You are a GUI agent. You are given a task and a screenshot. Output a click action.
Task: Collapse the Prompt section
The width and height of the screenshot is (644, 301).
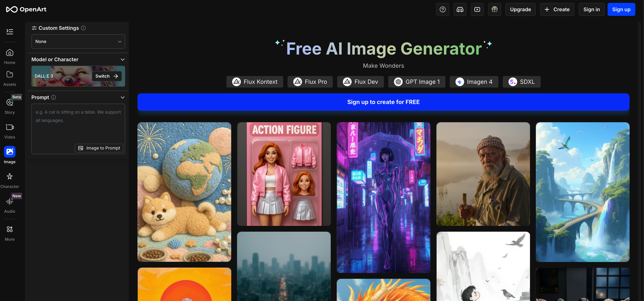pyautogui.click(x=122, y=97)
